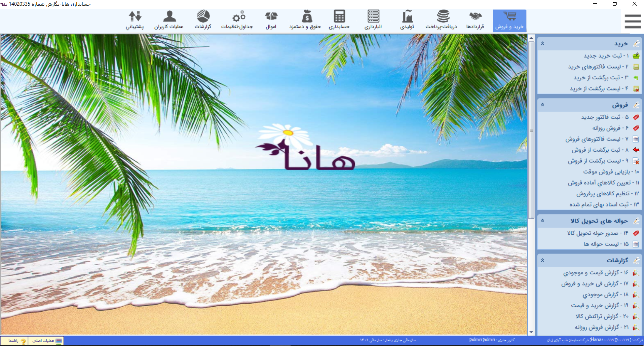Open the گزارشات pie chart icon
Viewport: 644px width, 346px height.
coord(203,17)
